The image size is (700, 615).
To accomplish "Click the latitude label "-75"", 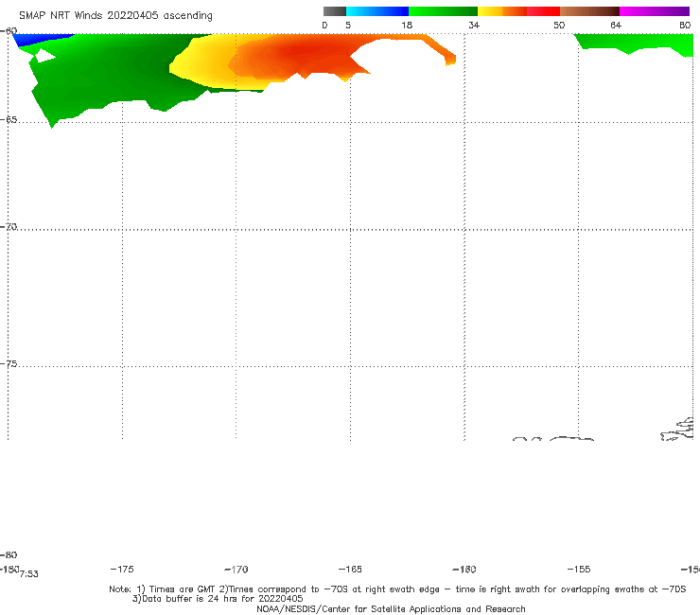I will click(9, 364).
